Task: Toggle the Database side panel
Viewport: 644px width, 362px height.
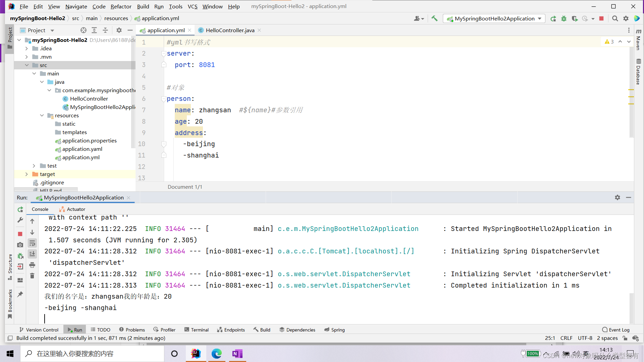Action: 638,71
